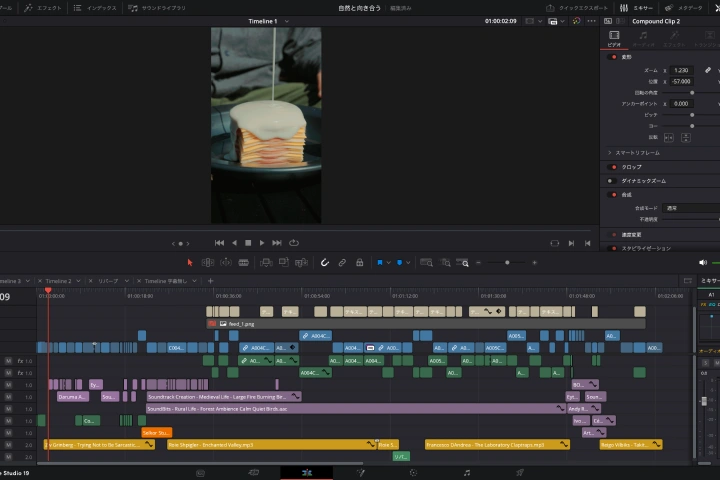This screenshot has height=480, width=720.
Task: Open the inspector オーディオ tab
Action: pyautogui.click(x=643, y=39)
